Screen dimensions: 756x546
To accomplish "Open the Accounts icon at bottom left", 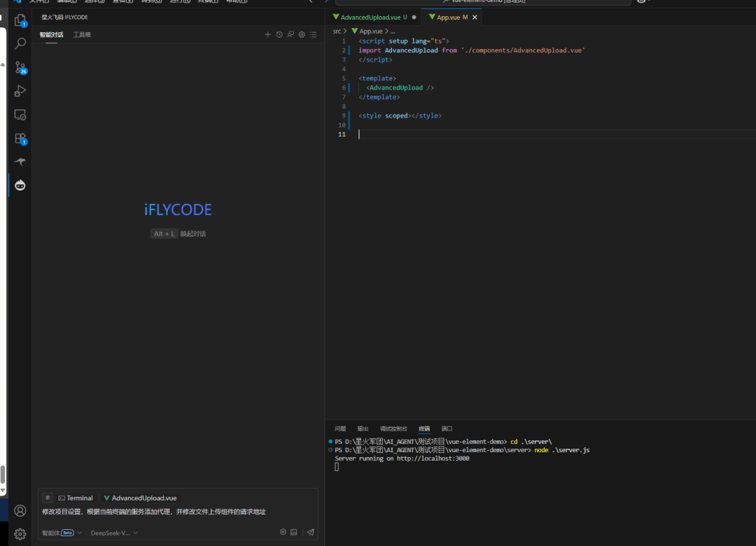I will click(20, 510).
